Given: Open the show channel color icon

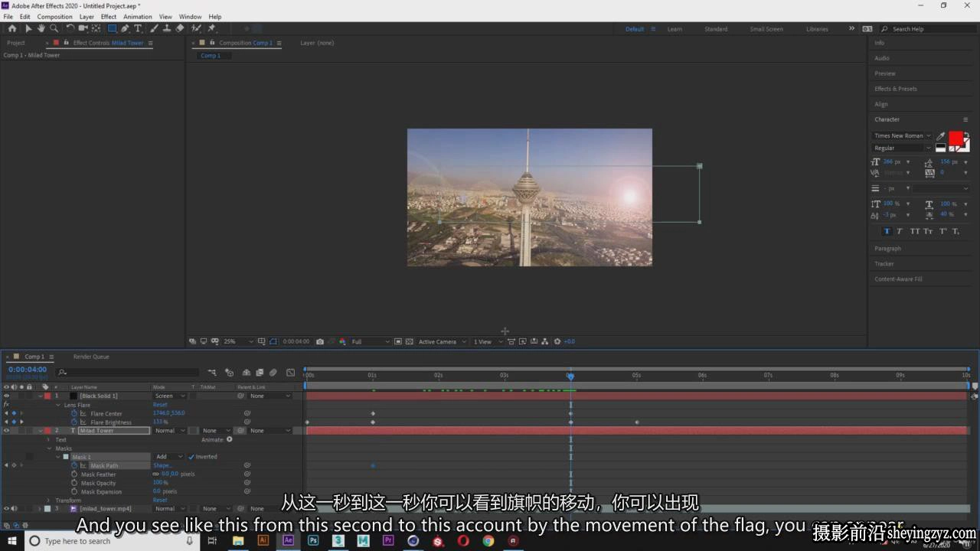Looking at the screenshot, I should [342, 341].
